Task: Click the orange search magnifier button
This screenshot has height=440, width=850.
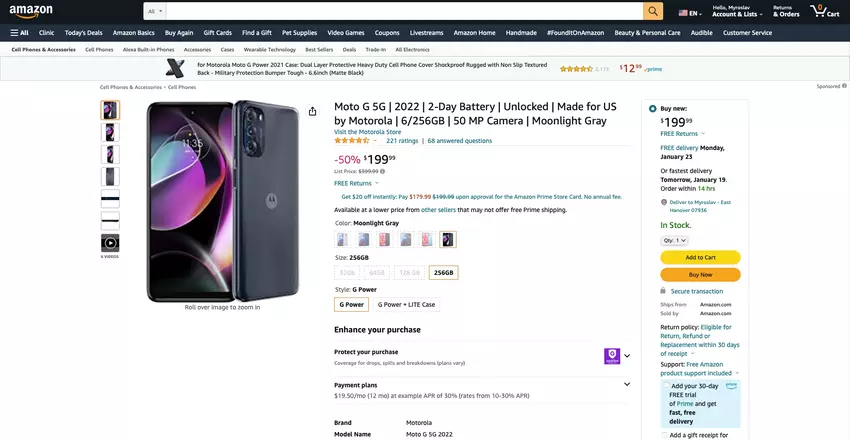Action: (653, 11)
